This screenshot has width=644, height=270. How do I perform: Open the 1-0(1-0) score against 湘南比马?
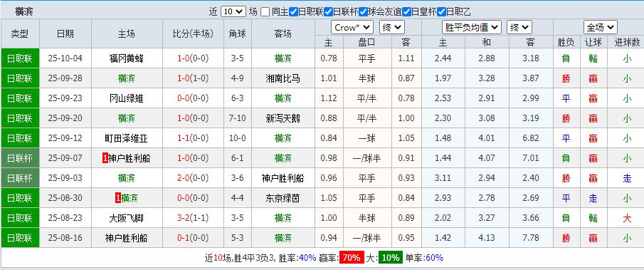[193, 78]
